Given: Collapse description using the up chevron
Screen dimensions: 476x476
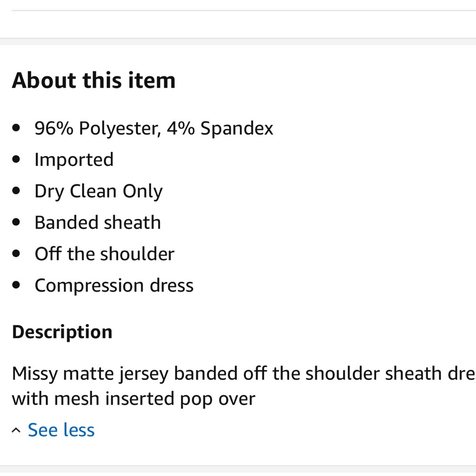Looking at the screenshot, I should click(x=16, y=431).
